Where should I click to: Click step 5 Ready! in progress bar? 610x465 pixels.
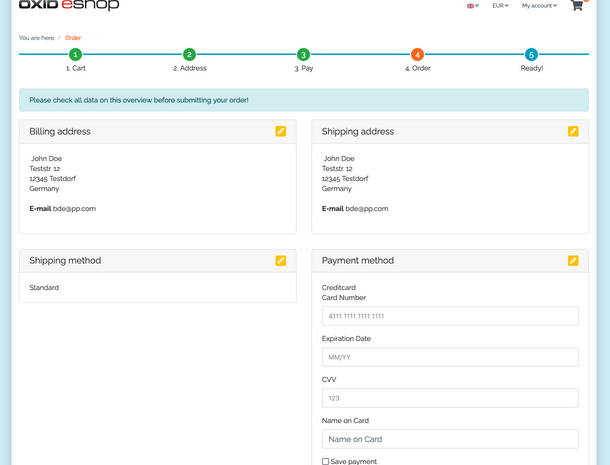[x=531, y=55]
